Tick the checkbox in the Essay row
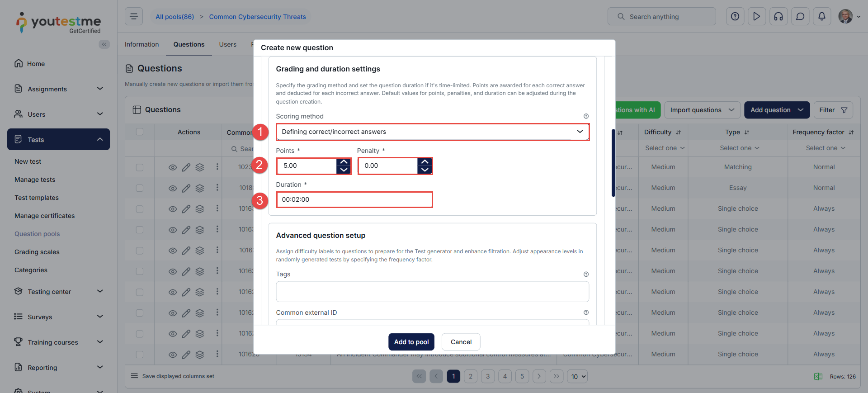This screenshot has height=393, width=868. pos(140,188)
